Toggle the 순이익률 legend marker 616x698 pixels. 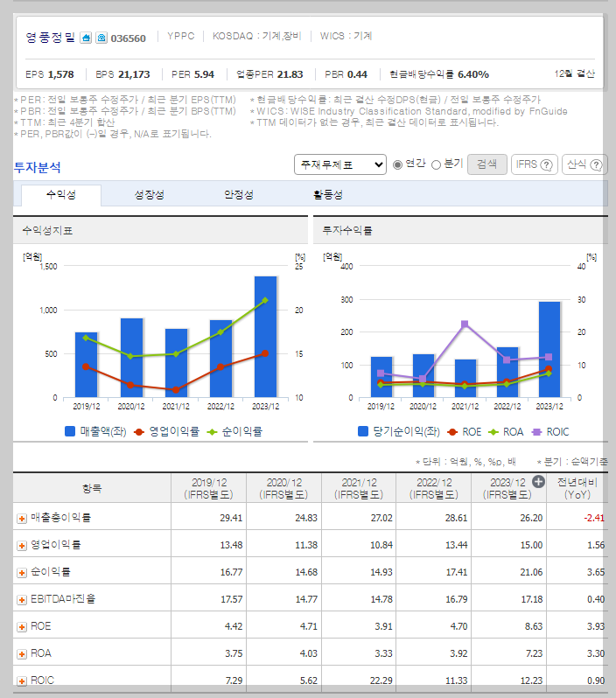coord(212,432)
